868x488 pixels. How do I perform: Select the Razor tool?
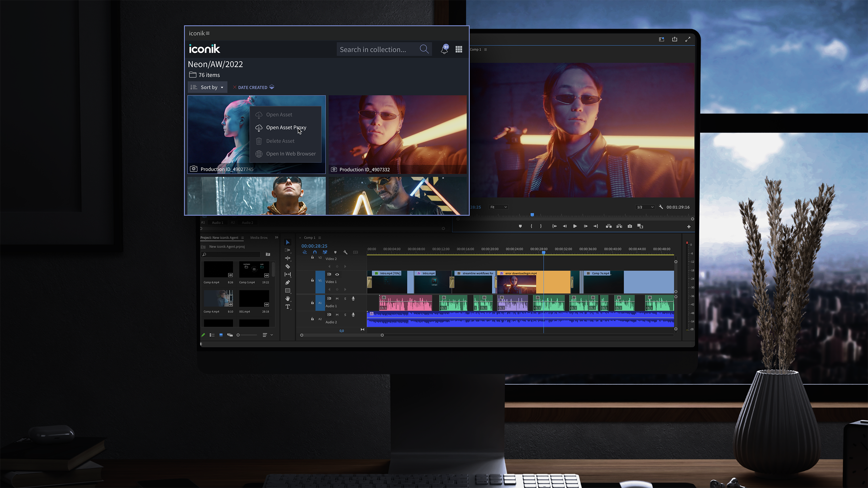click(288, 266)
